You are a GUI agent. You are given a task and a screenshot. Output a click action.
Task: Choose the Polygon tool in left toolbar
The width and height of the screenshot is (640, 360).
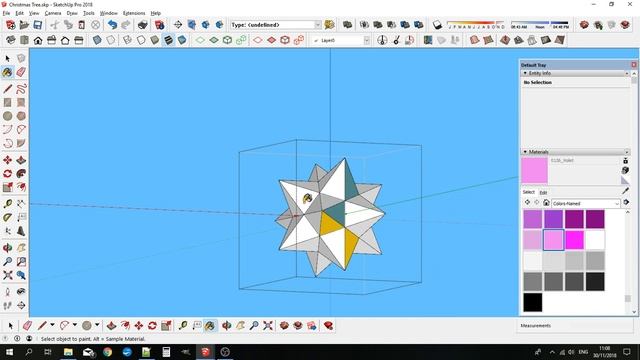pos(21,116)
